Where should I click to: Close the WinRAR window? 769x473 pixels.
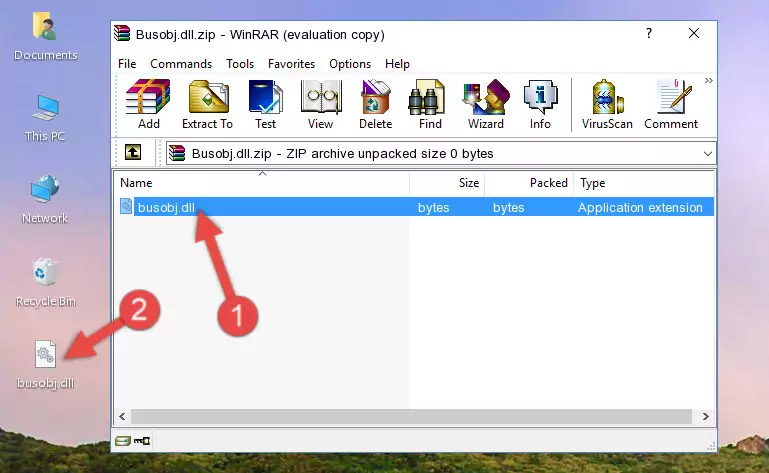[693, 33]
